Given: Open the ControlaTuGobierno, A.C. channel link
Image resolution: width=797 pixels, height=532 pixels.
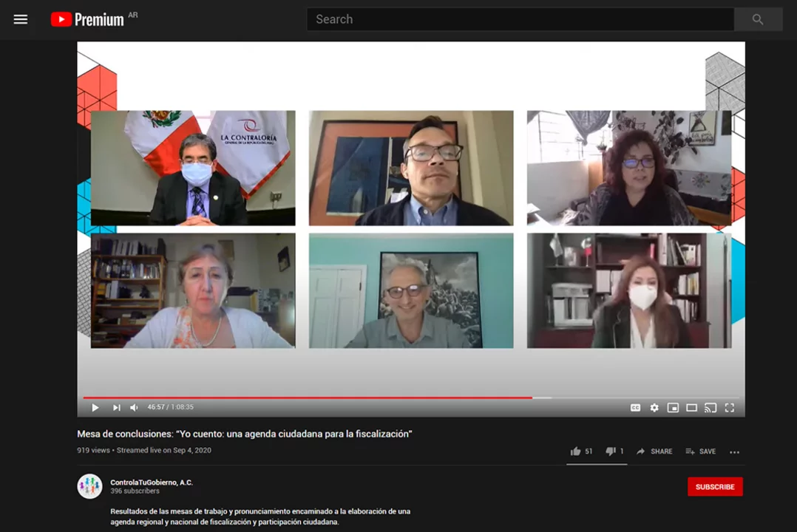Looking at the screenshot, I should pos(152,482).
